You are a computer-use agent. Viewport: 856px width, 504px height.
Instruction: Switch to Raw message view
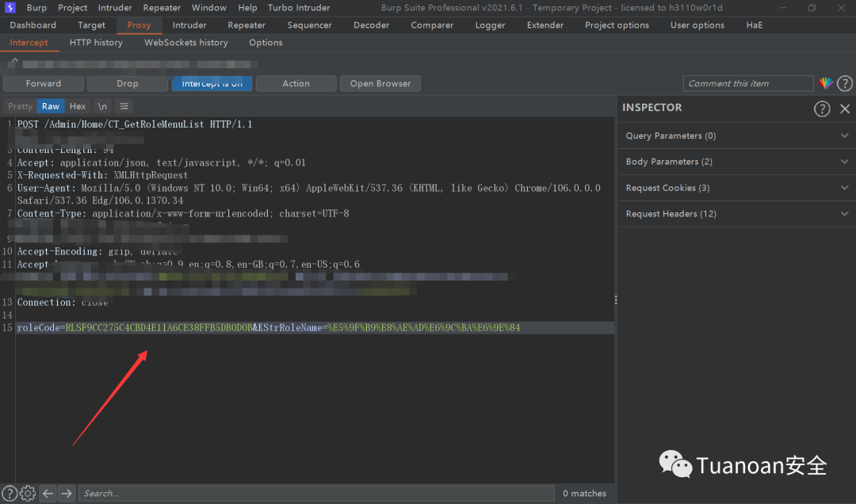(51, 106)
